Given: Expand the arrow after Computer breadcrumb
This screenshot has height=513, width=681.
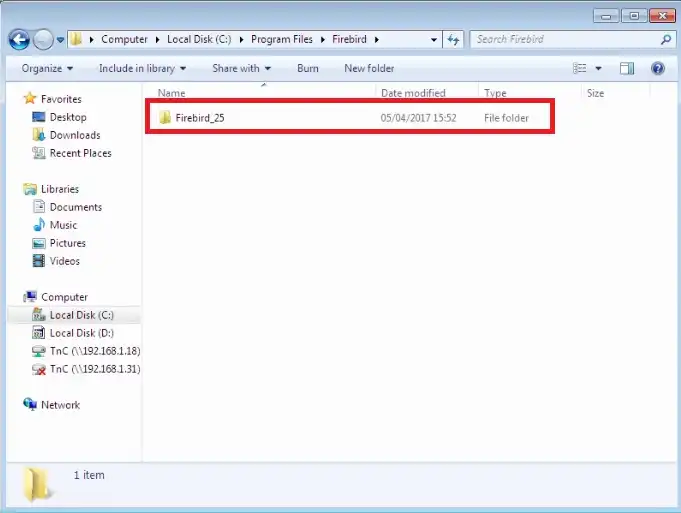Looking at the screenshot, I should pos(158,40).
